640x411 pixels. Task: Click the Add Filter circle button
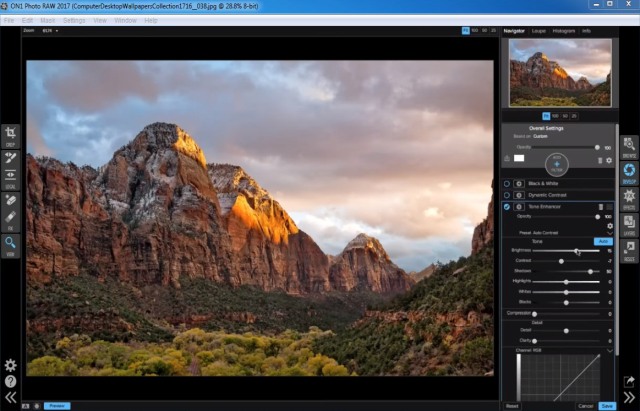point(557,161)
